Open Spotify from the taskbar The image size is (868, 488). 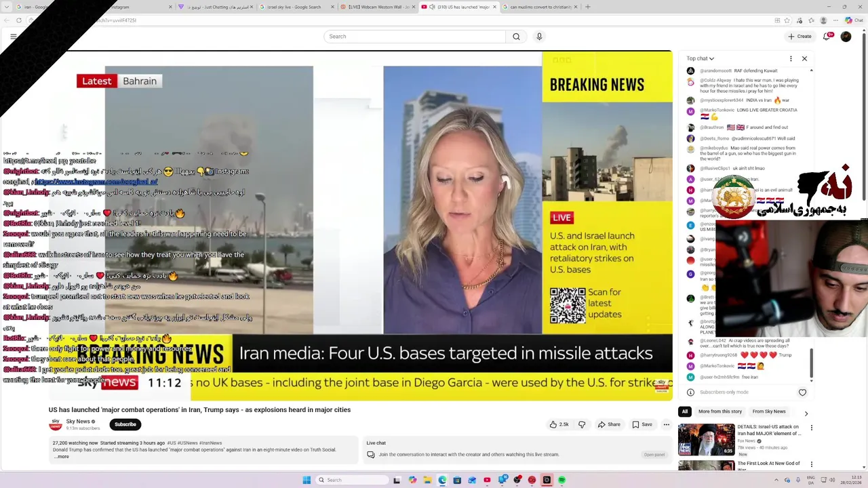coord(561,480)
